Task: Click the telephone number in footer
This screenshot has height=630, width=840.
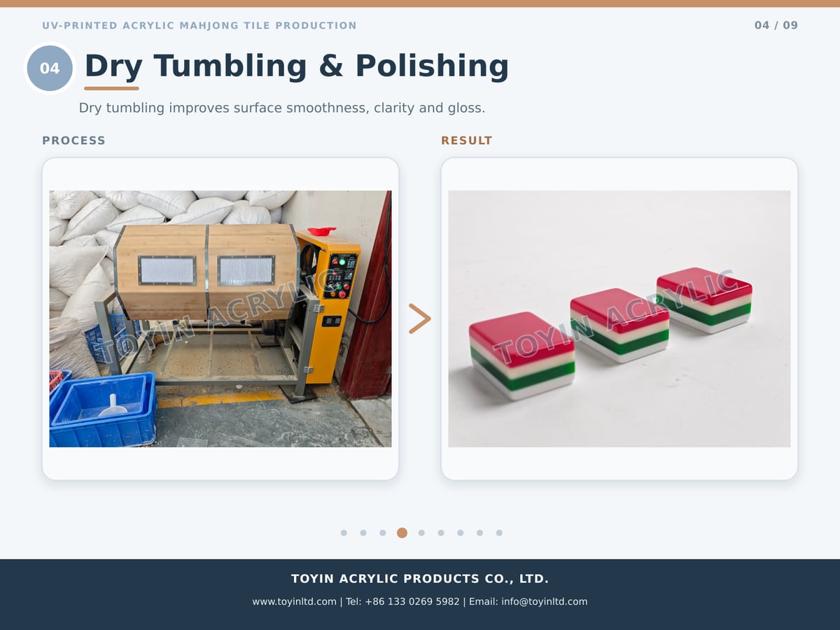Action: point(403,601)
